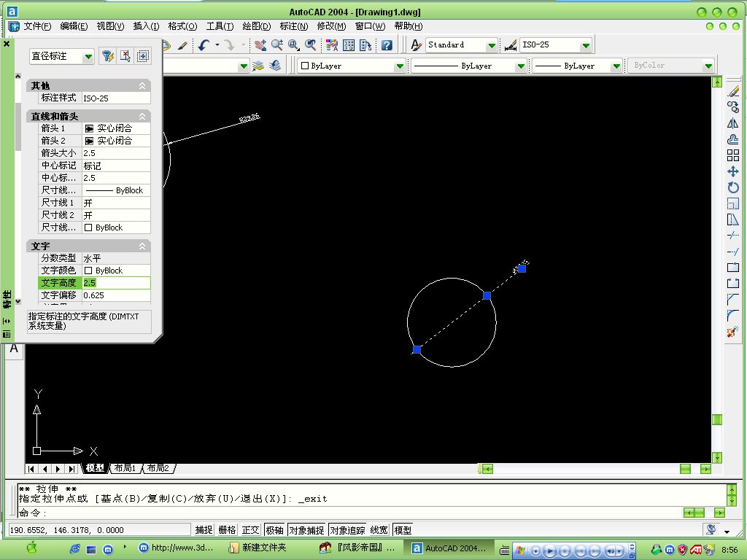Select the Copy Object tool

[x=733, y=107]
